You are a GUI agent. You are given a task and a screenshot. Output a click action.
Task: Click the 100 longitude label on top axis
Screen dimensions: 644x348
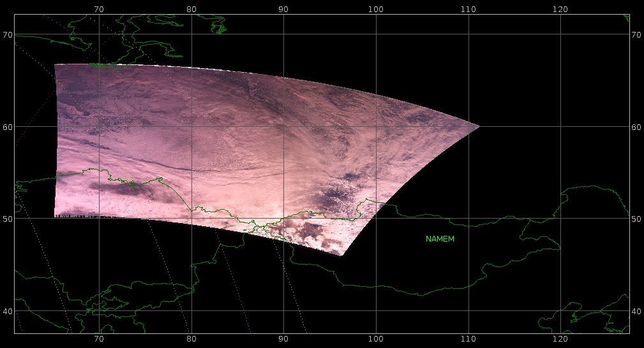(376, 10)
